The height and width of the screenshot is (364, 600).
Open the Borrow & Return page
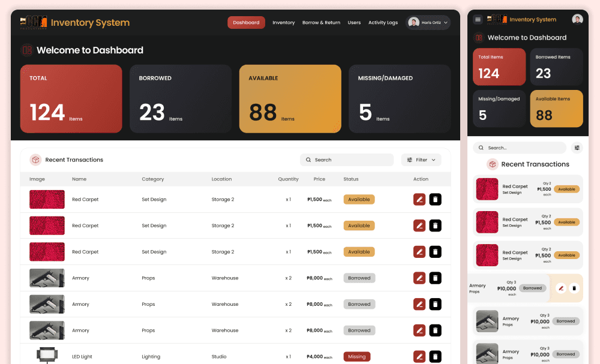pos(321,23)
